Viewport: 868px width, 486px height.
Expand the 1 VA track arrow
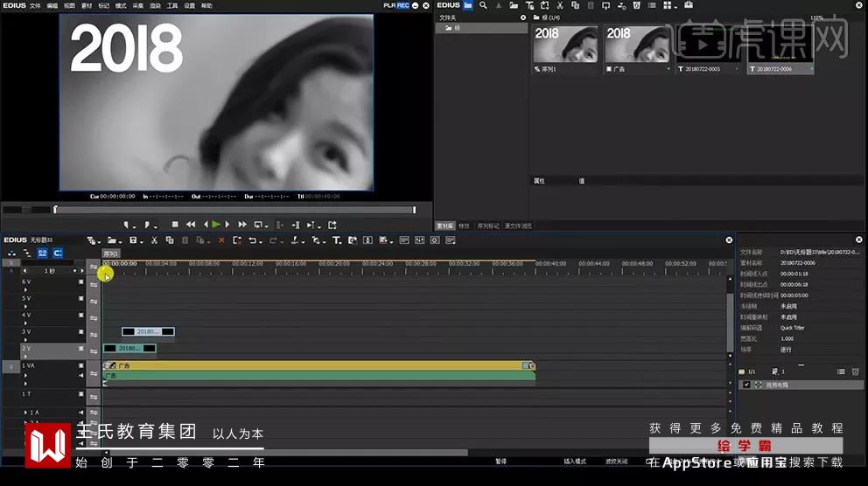(25, 375)
